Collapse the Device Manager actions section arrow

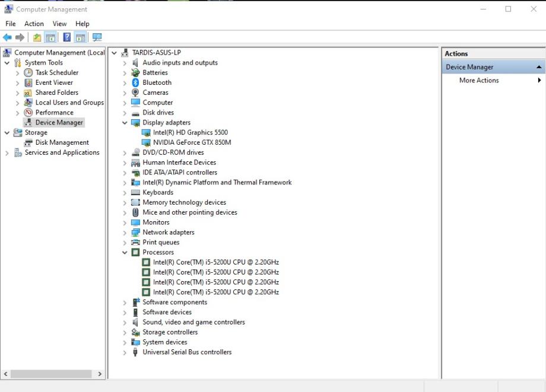click(539, 67)
